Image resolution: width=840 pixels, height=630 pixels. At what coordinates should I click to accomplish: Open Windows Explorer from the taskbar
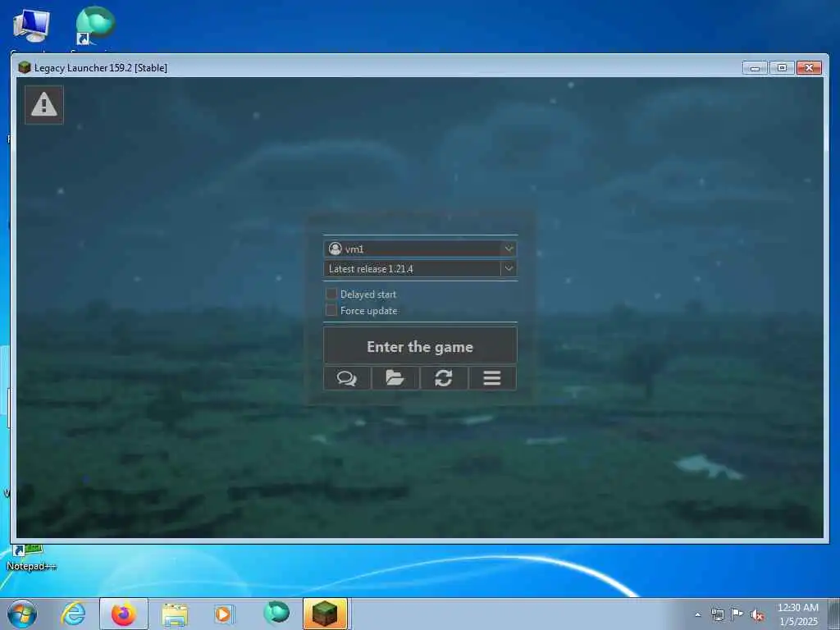click(x=175, y=614)
